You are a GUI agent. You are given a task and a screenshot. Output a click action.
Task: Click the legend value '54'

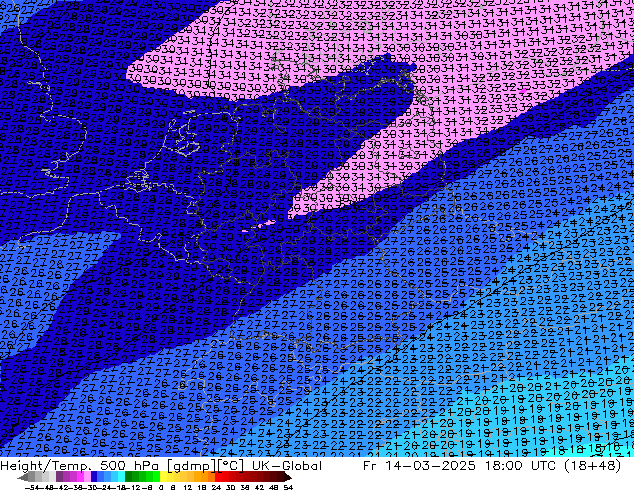tap(288, 487)
